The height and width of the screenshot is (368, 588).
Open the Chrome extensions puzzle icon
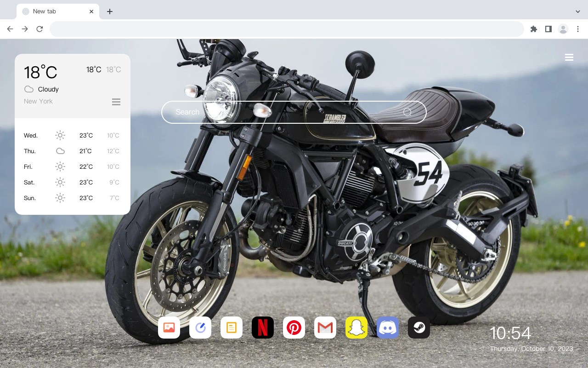(x=533, y=29)
